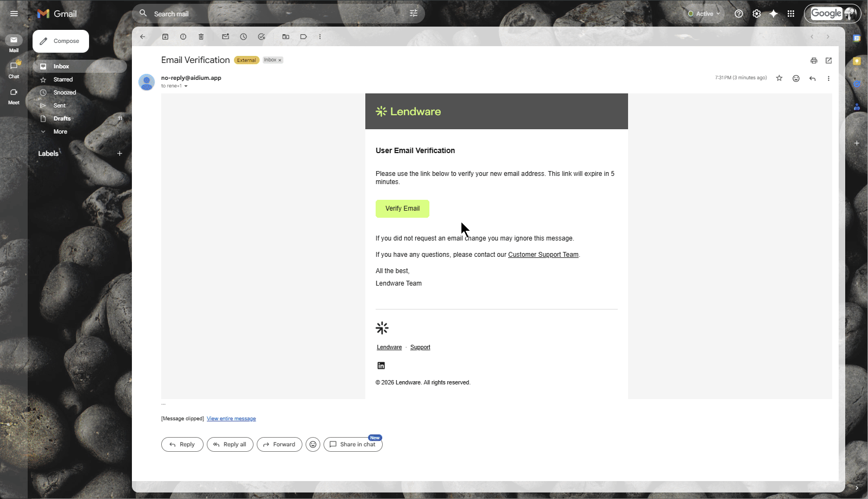Screen dimensions: 868x499
Task: Click Share in chat button
Action: pyautogui.click(x=353, y=444)
